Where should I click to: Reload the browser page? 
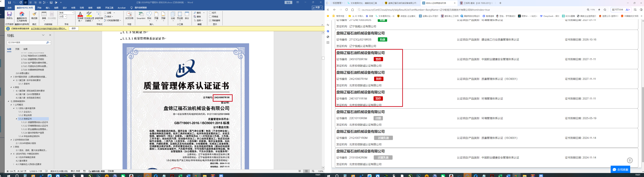coord(347,10)
